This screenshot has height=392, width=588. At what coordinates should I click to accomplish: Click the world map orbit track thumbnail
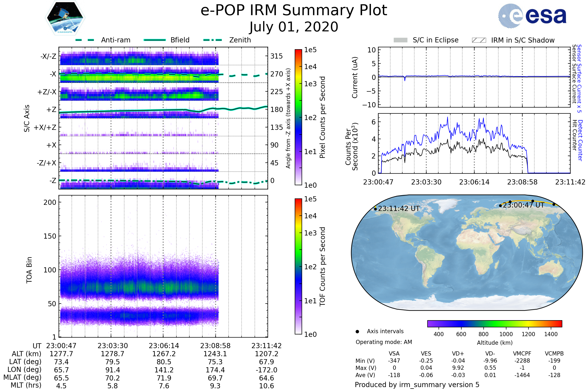pyautogui.click(x=466, y=253)
